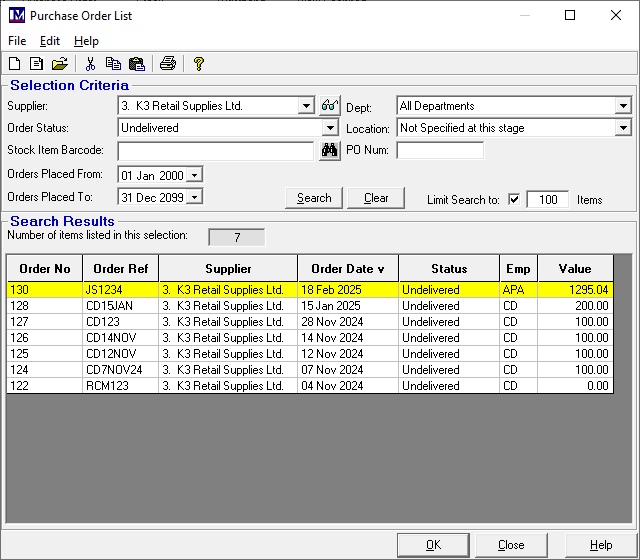Click the yellow Help question mark icon
Viewport: 640px width, 560px height.
point(199,64)
